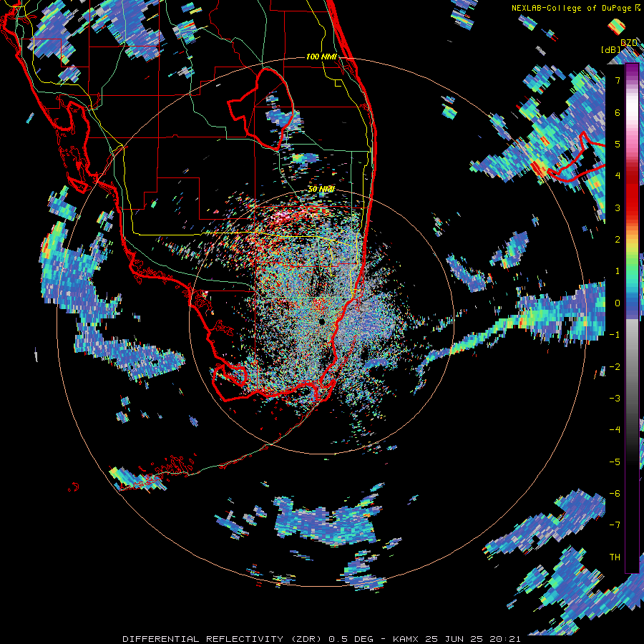Click the '-5' value on the scale

[x=615, y=462]
